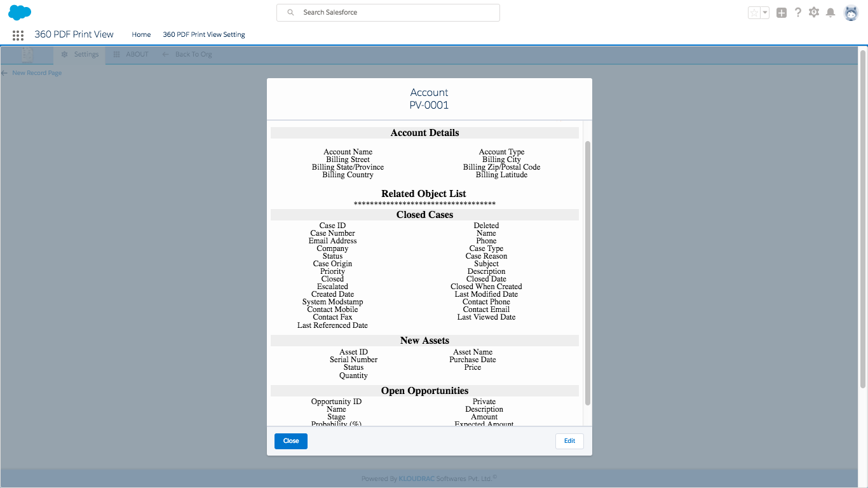Click into the Search Salesforce field

(388, 13)
